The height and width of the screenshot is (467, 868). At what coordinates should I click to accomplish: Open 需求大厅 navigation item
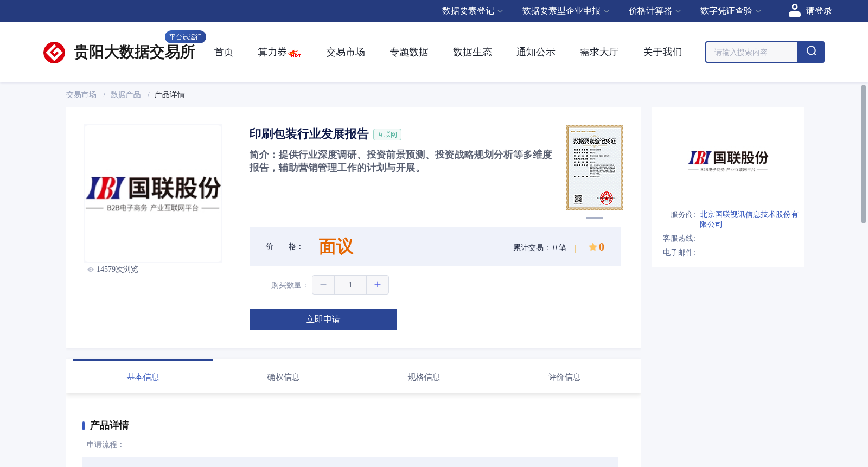pos(599,52)
